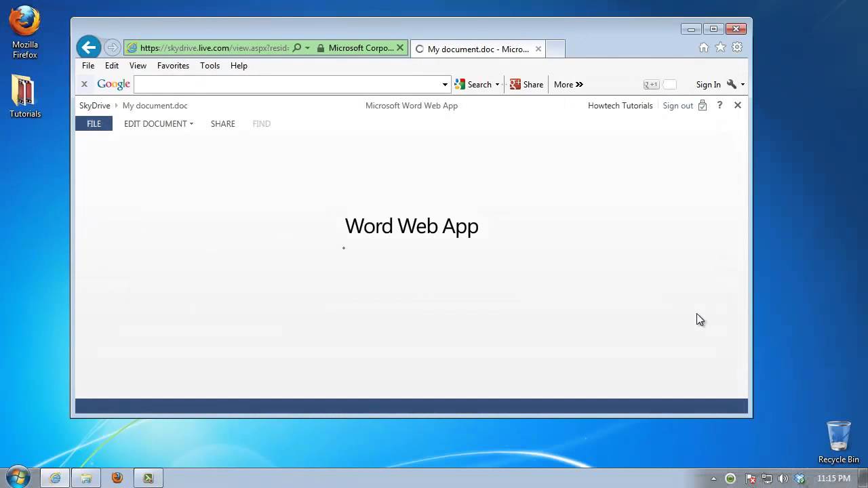Click the Google+ Share button
The width and height of the screenshot is (868, 488).
tap(526, 85)
